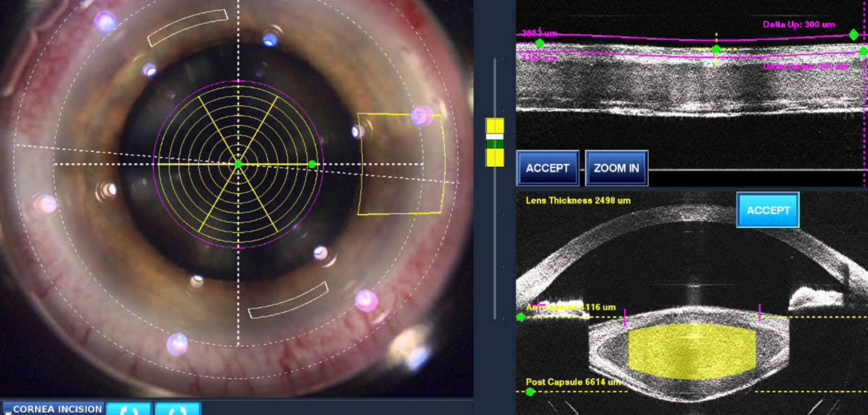
Task: Click the yellow primary incision trapezoid
Action: point(401,164)
